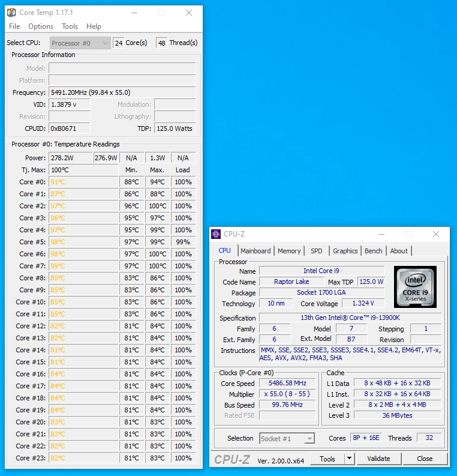Switch to the About tab
Image resolution: width=457 pixels, height=476 pixels.
399,251
